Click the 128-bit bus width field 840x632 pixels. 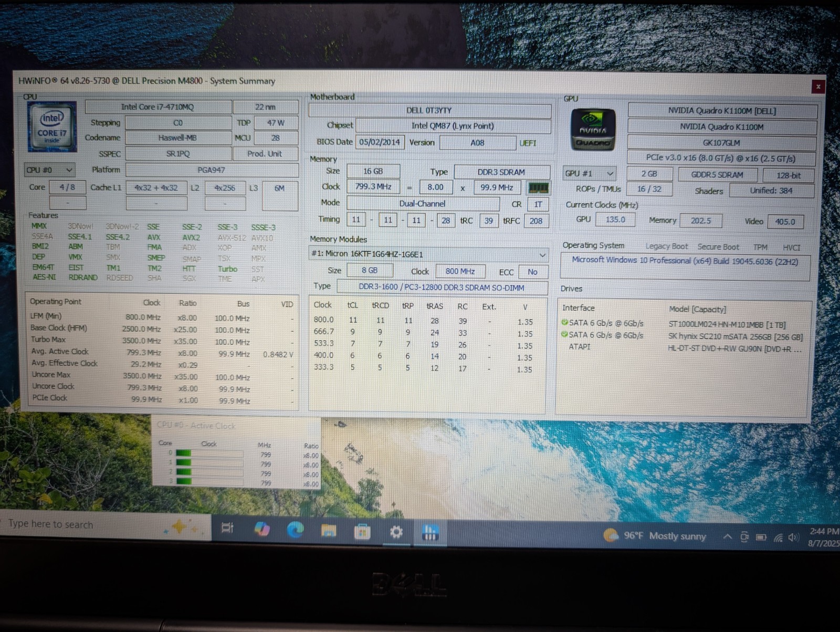point(789,175)
